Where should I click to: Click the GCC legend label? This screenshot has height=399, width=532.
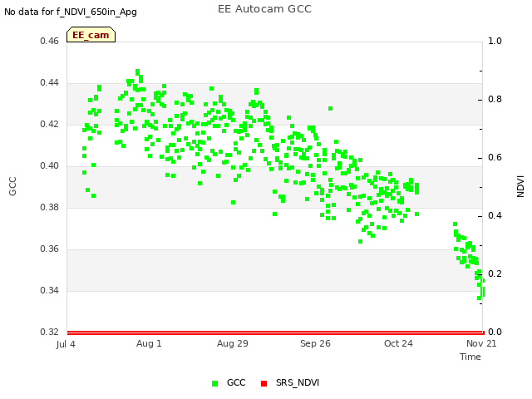tap(236, 382)
